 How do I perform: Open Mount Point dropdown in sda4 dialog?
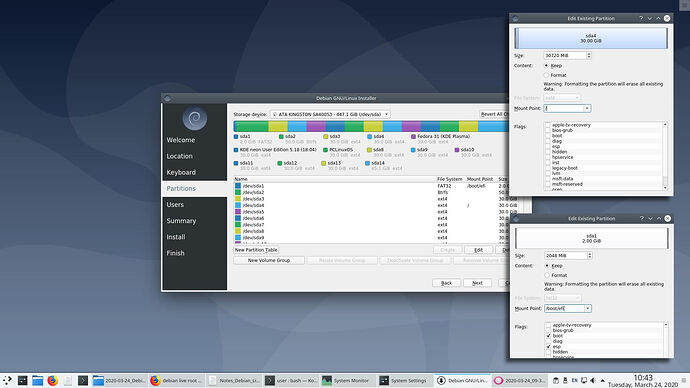click(587, 108)
